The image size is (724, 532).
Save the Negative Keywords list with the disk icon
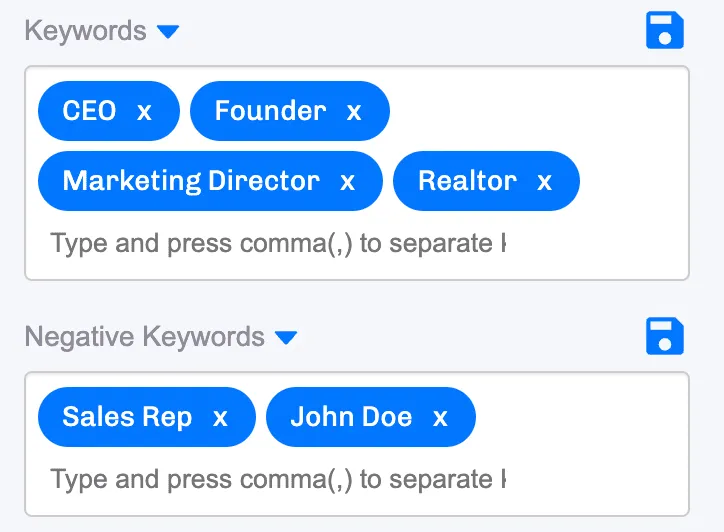click(x=664, y=336)
